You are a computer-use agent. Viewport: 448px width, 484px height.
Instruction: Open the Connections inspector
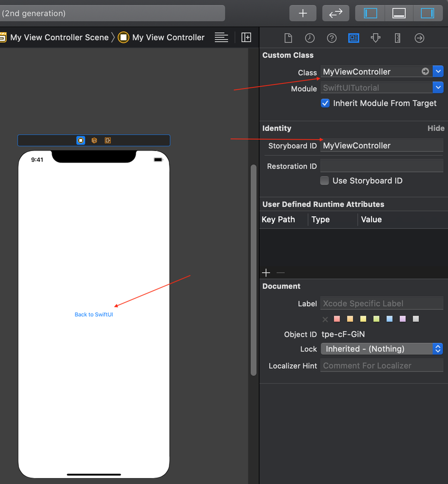pos(419,38)
